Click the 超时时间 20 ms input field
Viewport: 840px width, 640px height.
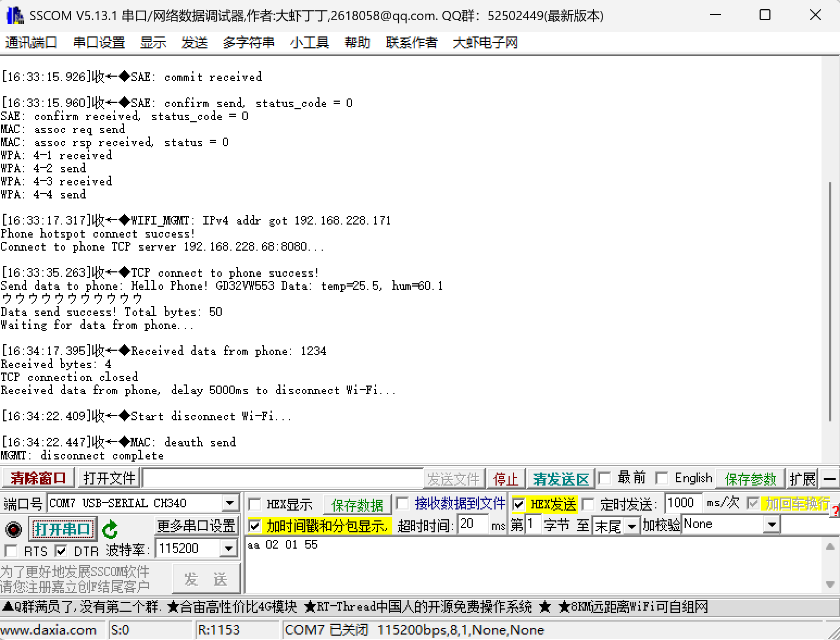tap(473, 525)
